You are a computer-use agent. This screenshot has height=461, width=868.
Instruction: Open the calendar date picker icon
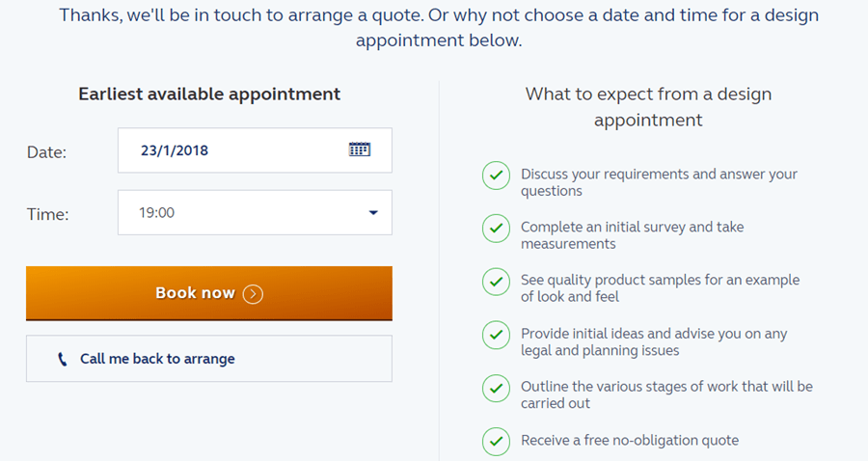point(359,149)
